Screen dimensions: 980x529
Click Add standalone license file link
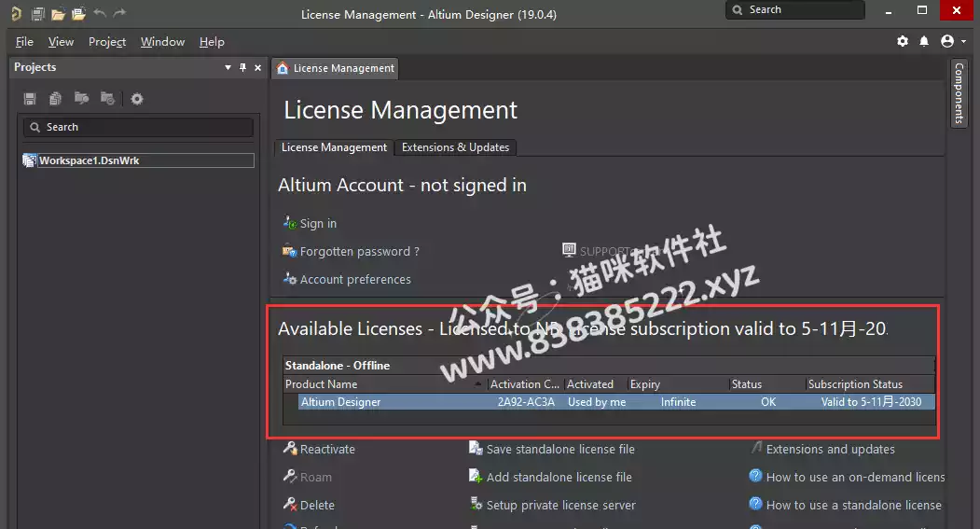click(x=559, y=477)
